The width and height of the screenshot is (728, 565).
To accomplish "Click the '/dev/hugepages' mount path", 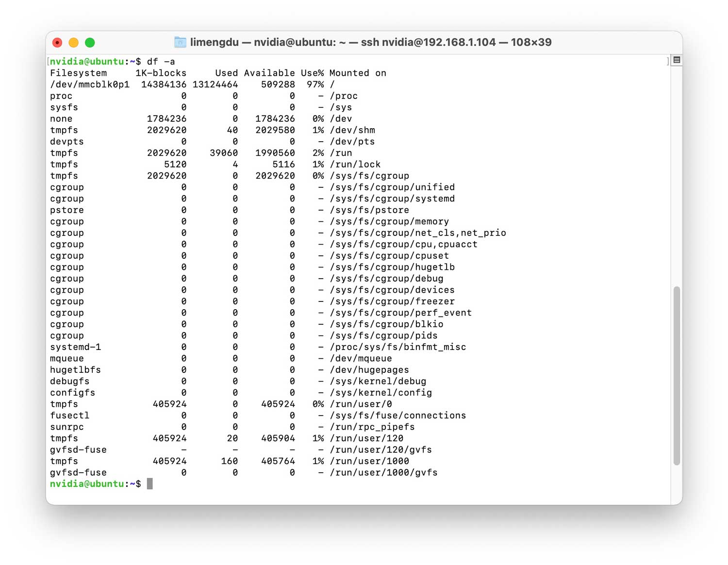I will [369, 370].
